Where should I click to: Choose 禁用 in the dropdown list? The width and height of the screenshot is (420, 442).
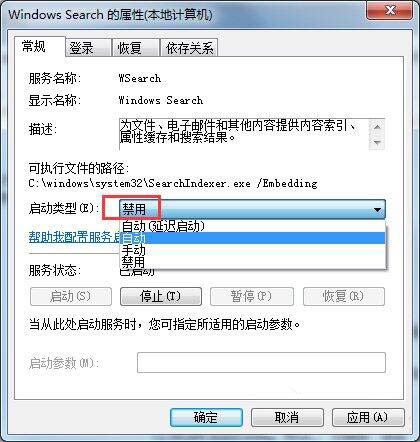(x=252, y=262)
